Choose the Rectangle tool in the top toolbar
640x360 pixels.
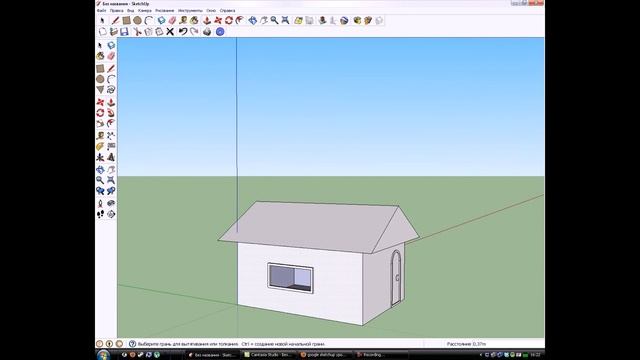[127, 20]
